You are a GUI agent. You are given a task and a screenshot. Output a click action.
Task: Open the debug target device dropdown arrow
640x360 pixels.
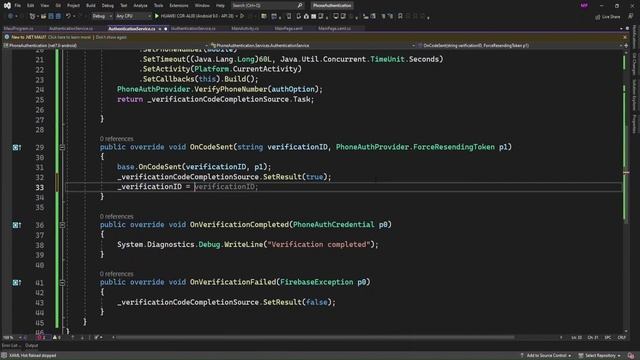(236, 16)
